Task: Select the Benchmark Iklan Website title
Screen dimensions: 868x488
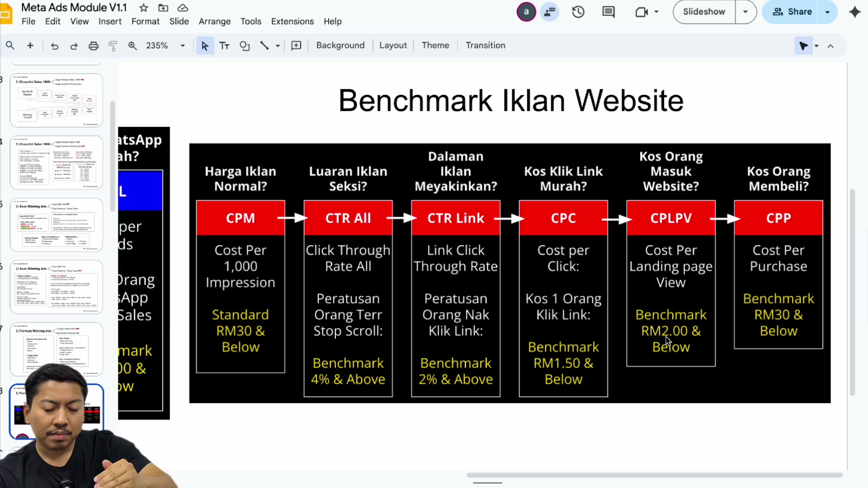Action: [511, 100]
